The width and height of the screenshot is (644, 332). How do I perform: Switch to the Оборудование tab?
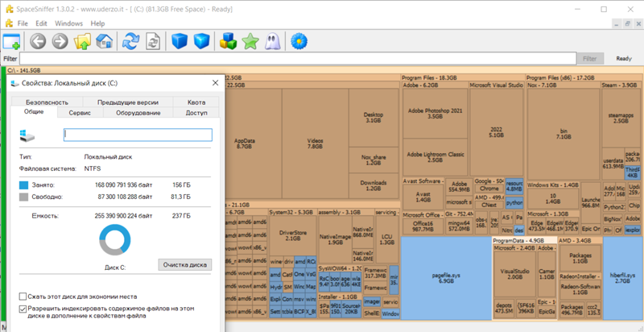click(138, 113)
